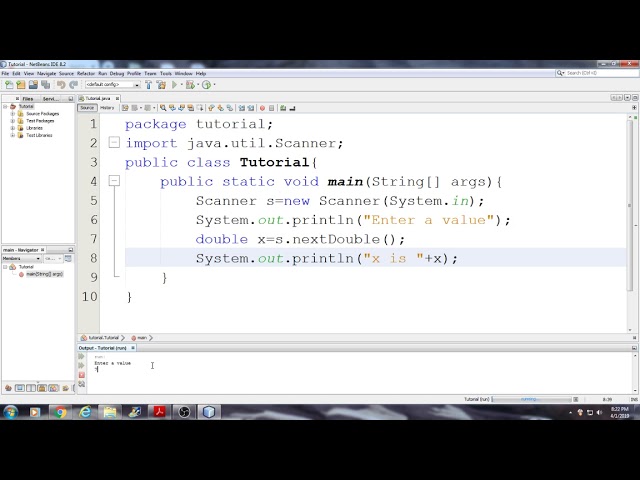
Task: Open Google Chrome from the taskbar
Action: pos(60,412)
